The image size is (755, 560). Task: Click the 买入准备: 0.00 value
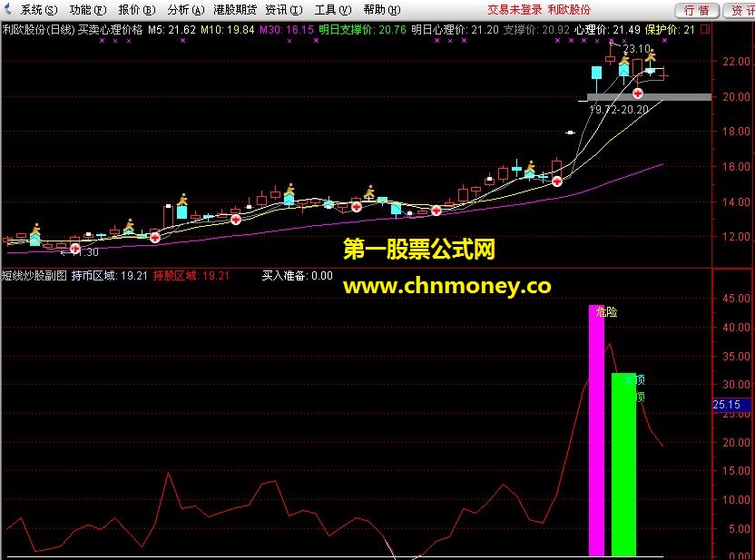(297, 275)
